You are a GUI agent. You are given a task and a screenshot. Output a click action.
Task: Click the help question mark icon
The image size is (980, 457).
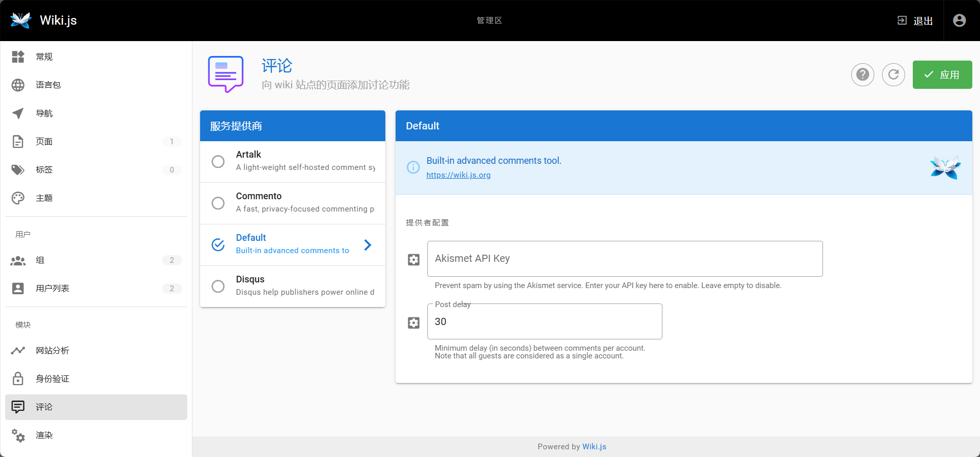pos(863,75)
